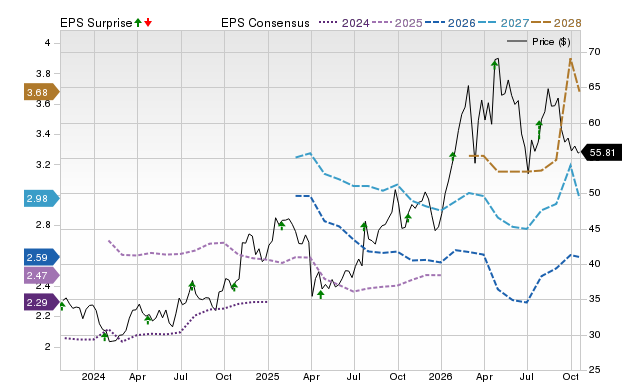Screen dimensions: 640x382
Task: Select the light blue 2.98 value badge
Action: [42, 198]
